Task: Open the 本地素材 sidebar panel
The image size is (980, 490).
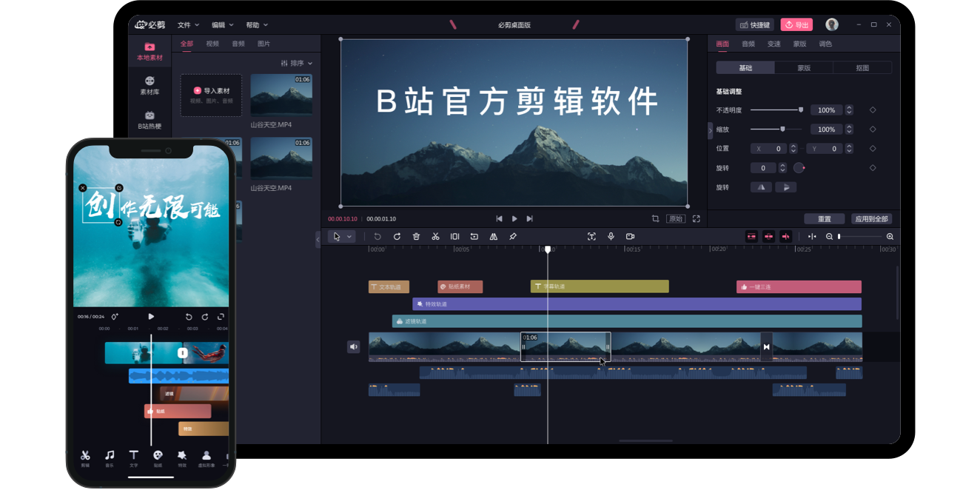Action: (x=150, y=52)
